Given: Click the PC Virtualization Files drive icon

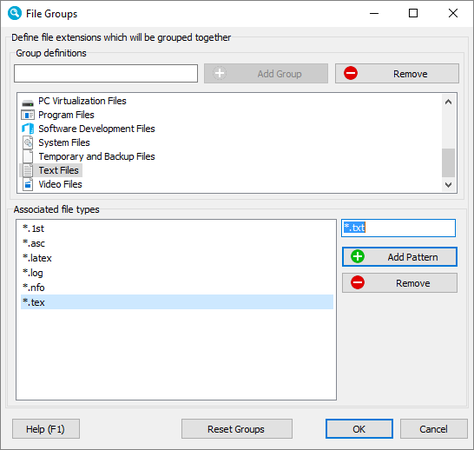Looking at the screenshot, I should click(x=28, y=101).
